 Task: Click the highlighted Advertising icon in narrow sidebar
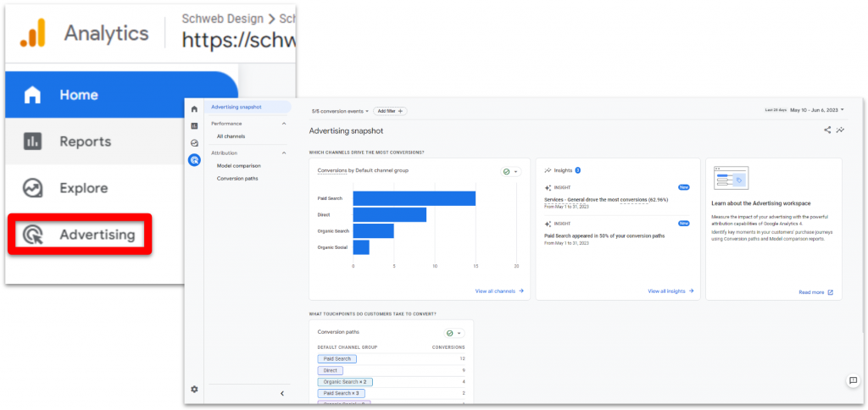[x=194, y=159]
